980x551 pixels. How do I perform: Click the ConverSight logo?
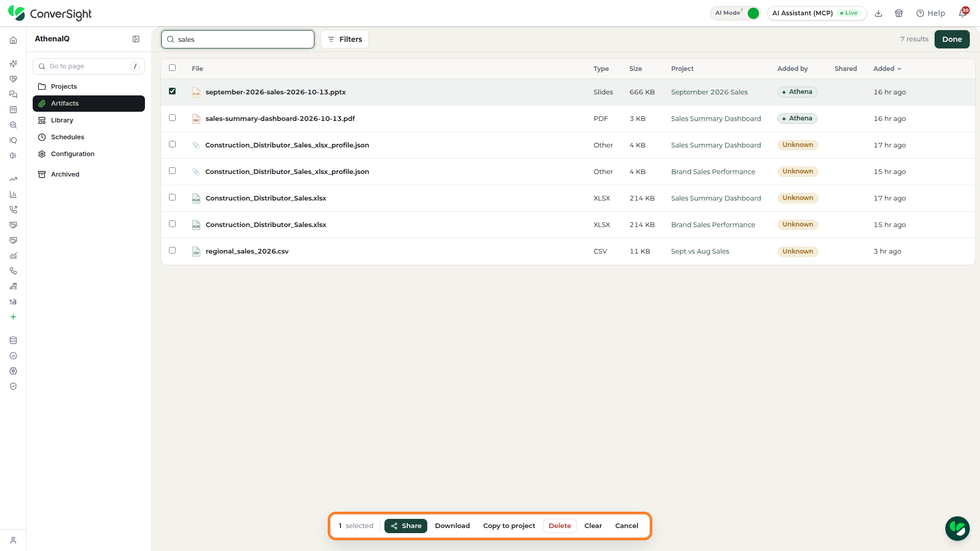click(50, 13)
